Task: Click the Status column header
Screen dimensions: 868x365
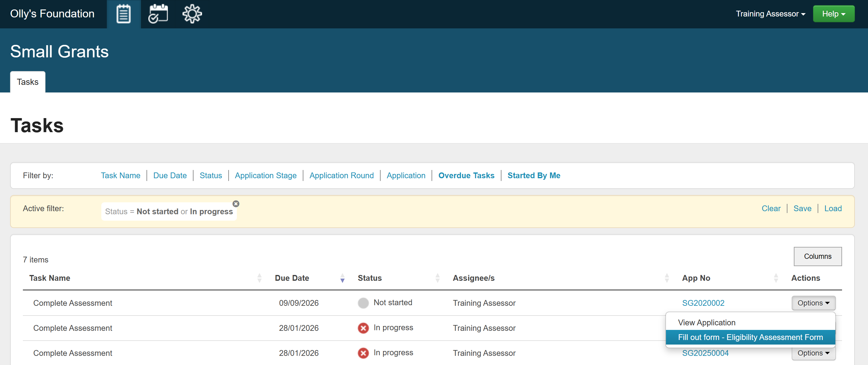Action: click(x=370, y=278)
